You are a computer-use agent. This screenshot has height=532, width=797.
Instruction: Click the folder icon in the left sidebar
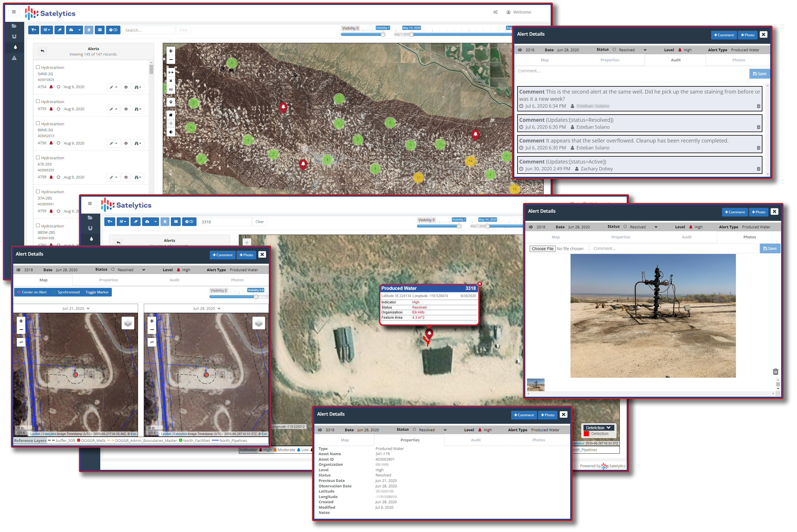click(x=14, y=26)
